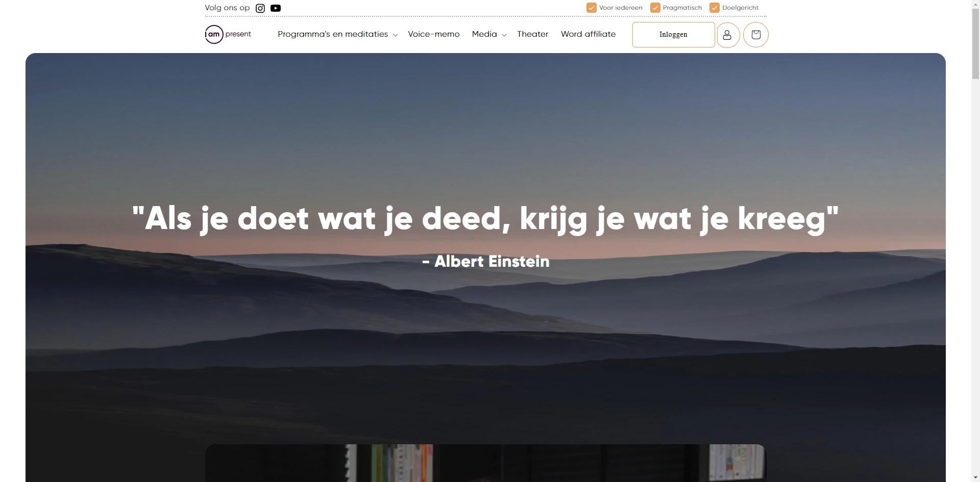
Task: Navigate to the 'Theater' menu item
Action: 532,34
